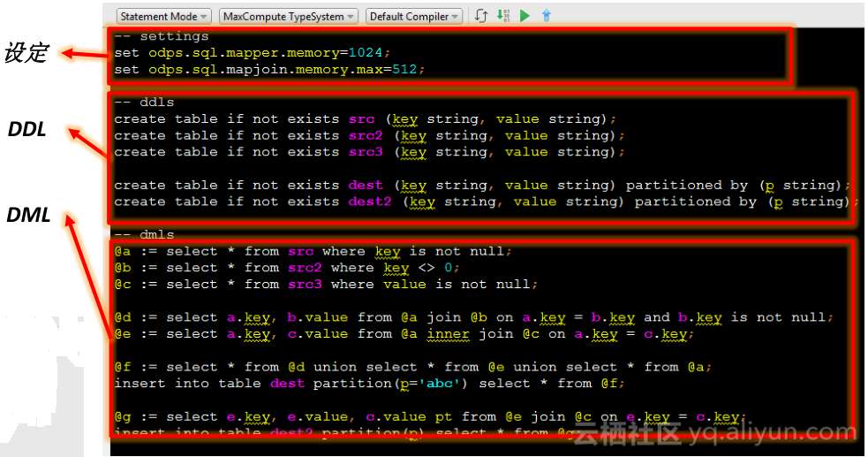
Task: Open the Statement Mode dropdown
Action: 163,17
